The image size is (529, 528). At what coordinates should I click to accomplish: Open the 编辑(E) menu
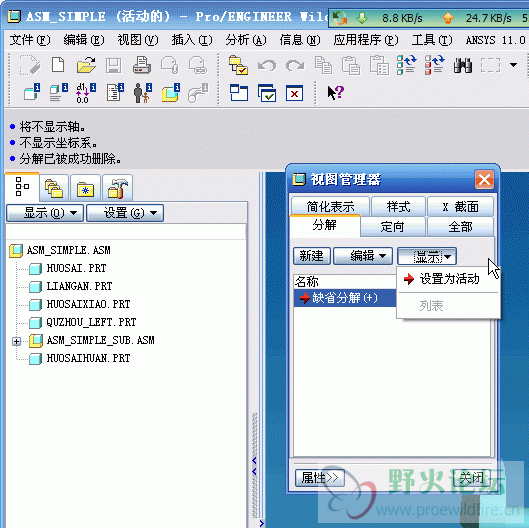coord(84,40)
